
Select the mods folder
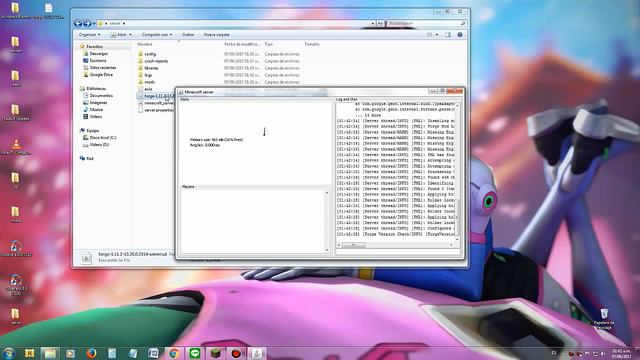[x=149, y=82]
